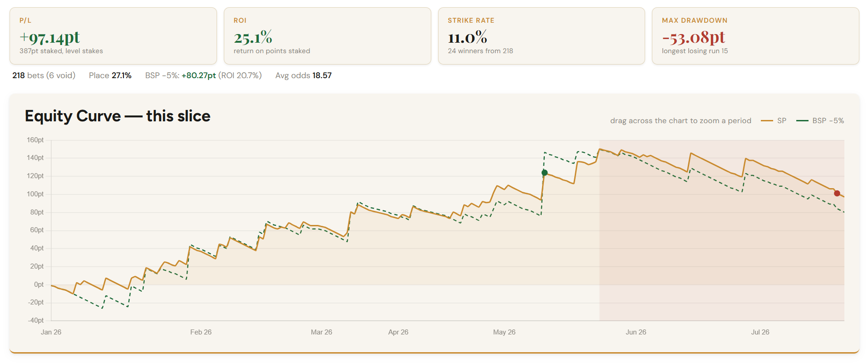
Task: Click the 'Avg odds 18.57' statistic
Action: click(303, 75)
